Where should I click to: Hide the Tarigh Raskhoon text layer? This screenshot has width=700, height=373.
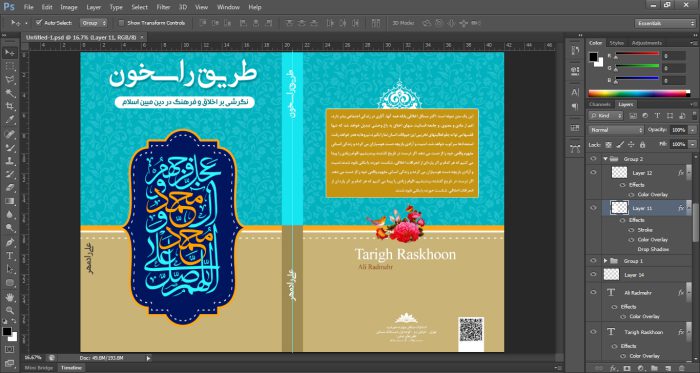(x=593, y=332)
